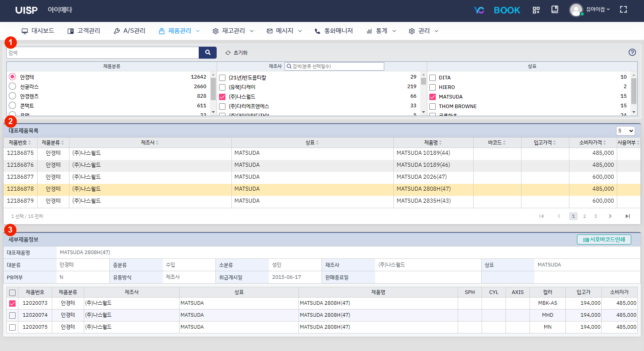This screenshot has height=351, width=644.
Task: Toggle fullscreen mode icon
Action: (x=623, y=10)
